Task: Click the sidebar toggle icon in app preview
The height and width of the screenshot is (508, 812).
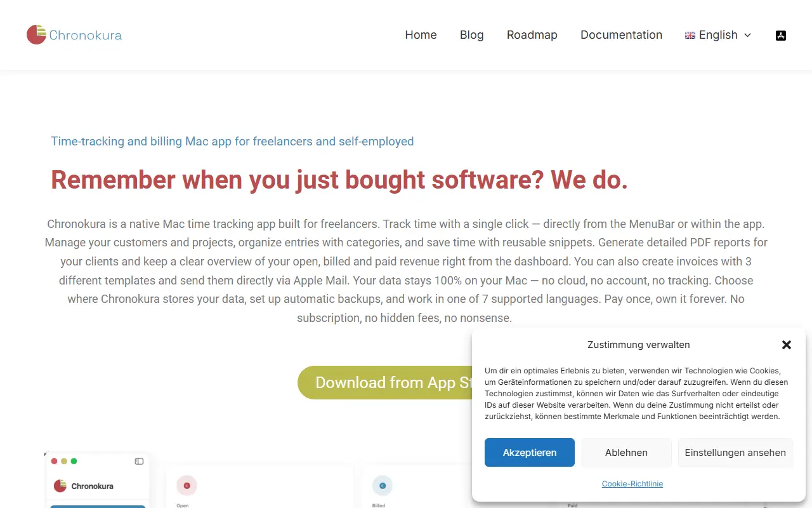Action: [x=139, y=461]
